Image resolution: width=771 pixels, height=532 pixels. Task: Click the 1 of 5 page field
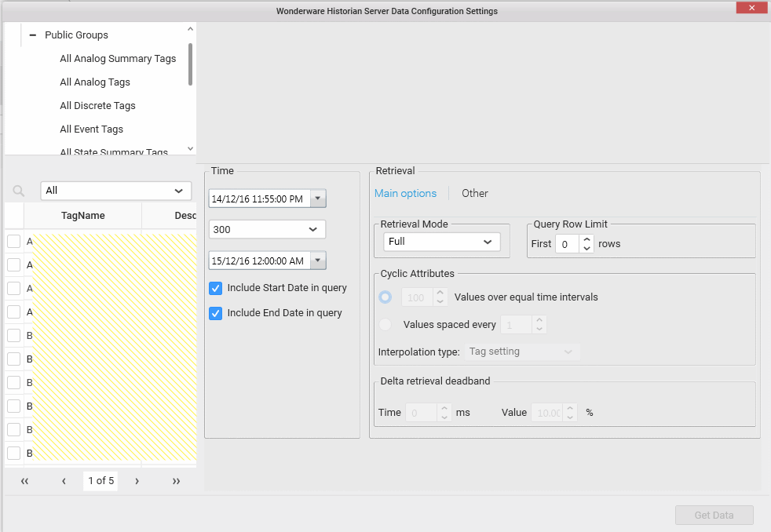(x=100, y=481)
